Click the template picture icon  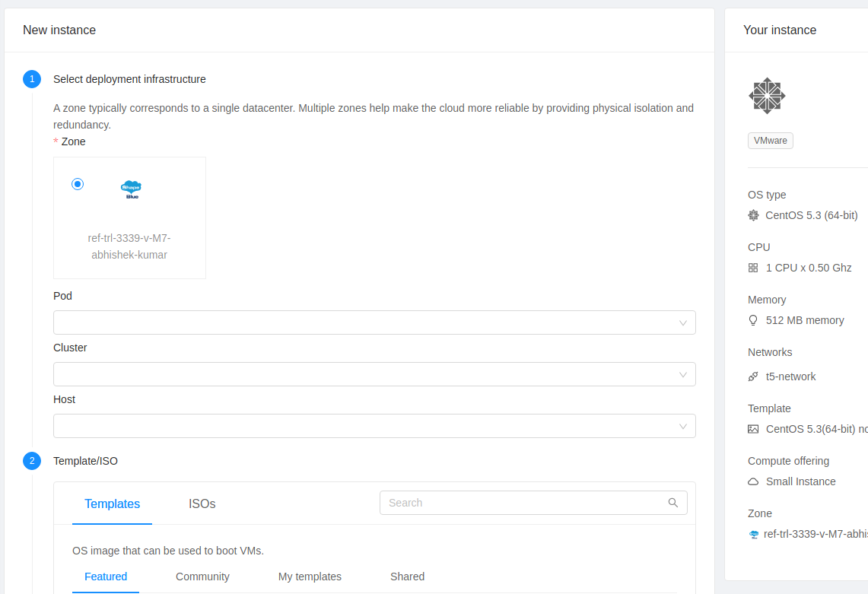pyautogui.click(x=753, y=429)
